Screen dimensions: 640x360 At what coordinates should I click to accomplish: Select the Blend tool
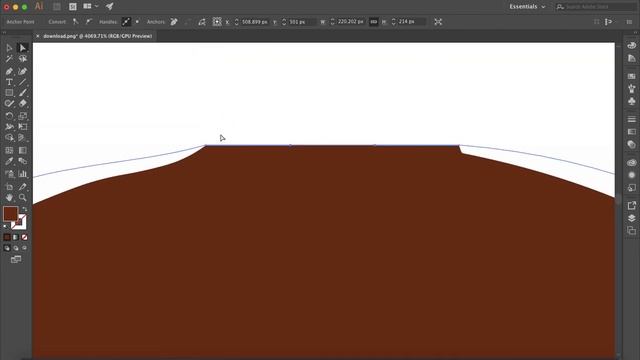coord(23,161)
